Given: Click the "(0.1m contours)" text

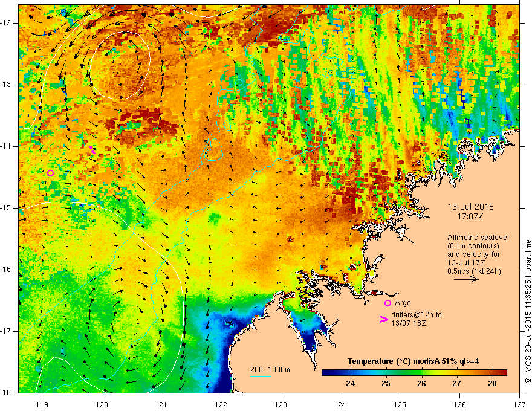Looking at the screenshot, I should pos(473,246).
